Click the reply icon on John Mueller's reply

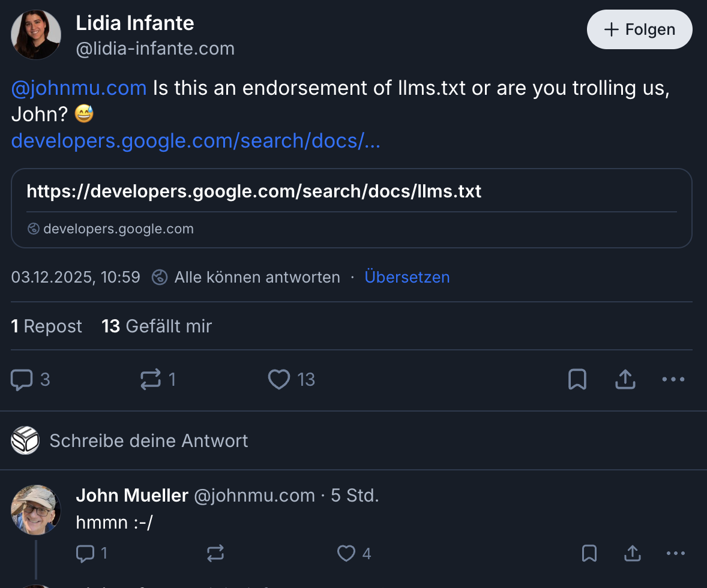(x=86, y=553)
